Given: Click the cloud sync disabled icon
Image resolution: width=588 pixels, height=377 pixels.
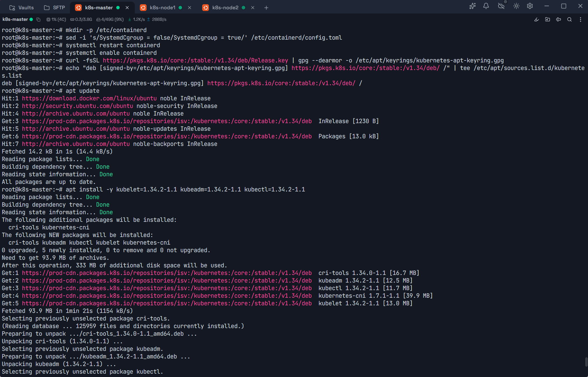Looking at the screenshot, I should [x=501, y=6].
